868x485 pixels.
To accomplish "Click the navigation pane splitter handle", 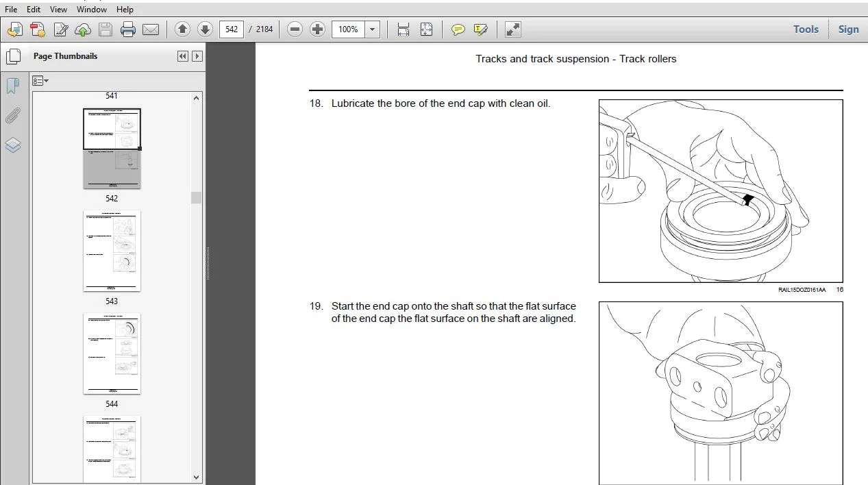I will [208, 264].
